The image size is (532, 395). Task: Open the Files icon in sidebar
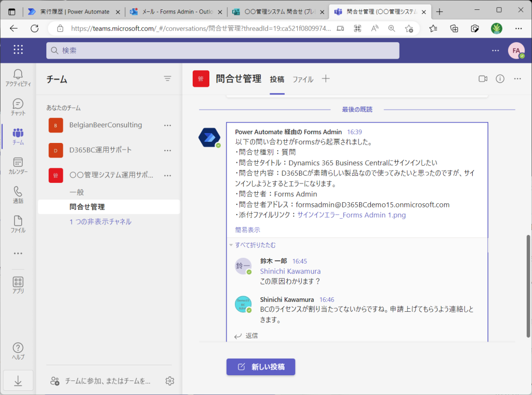coord(18,224)
